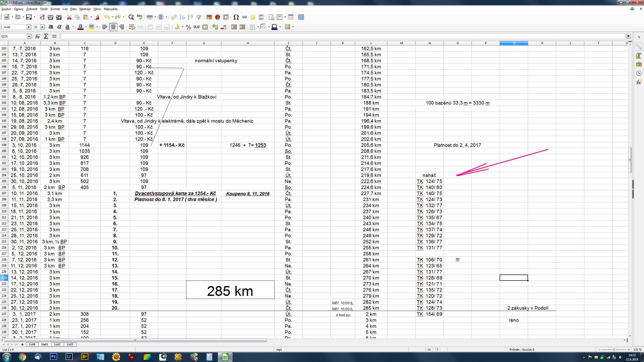Viewport: 644px width, 362px height.
Task: Open the Insert Chart tool
Action: click(x=218, y=17)
